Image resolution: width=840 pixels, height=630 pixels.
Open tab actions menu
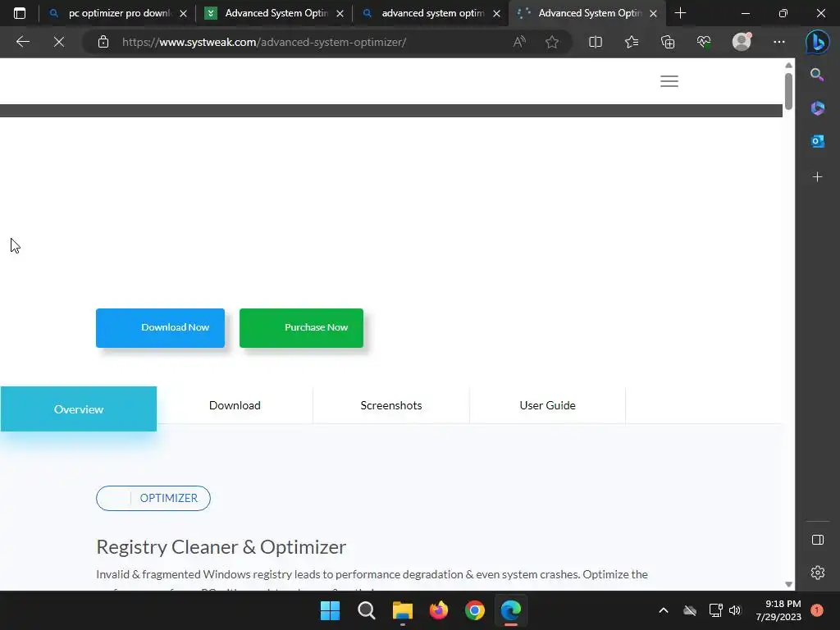20,13
